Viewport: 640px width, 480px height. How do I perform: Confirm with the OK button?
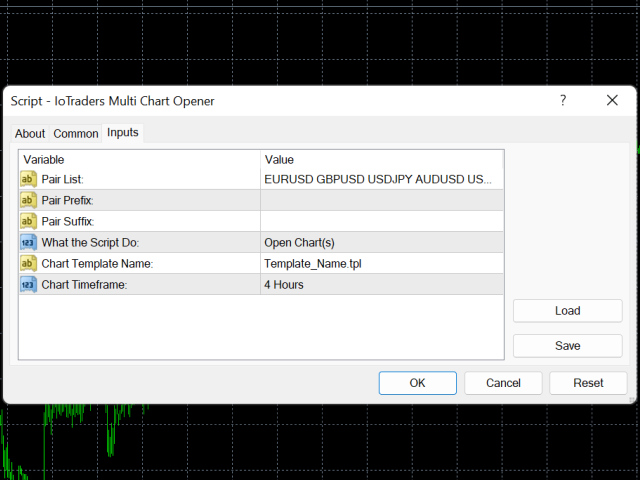pyautogui.click(x=418, y=383)
